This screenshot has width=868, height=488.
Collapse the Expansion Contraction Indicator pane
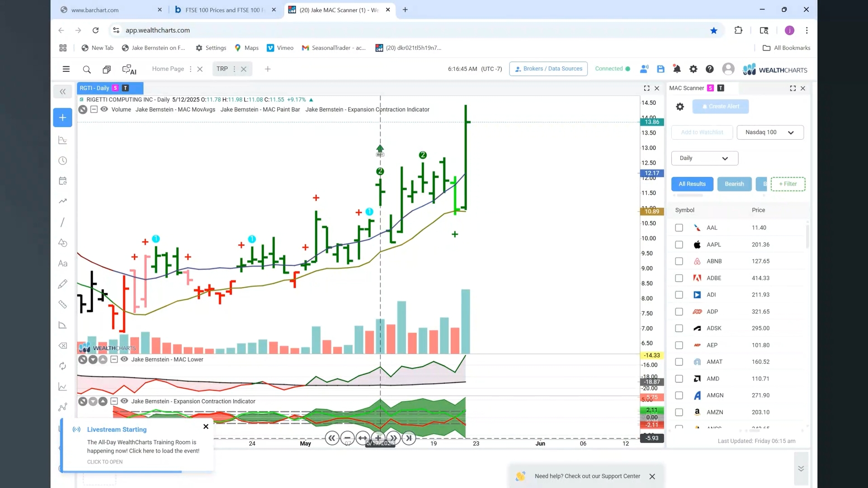pos(114,401)
